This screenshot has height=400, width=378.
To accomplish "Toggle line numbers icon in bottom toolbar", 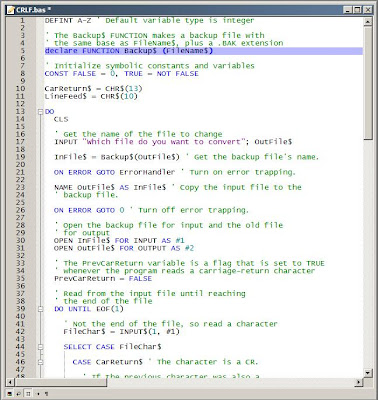I will point(27,394).
